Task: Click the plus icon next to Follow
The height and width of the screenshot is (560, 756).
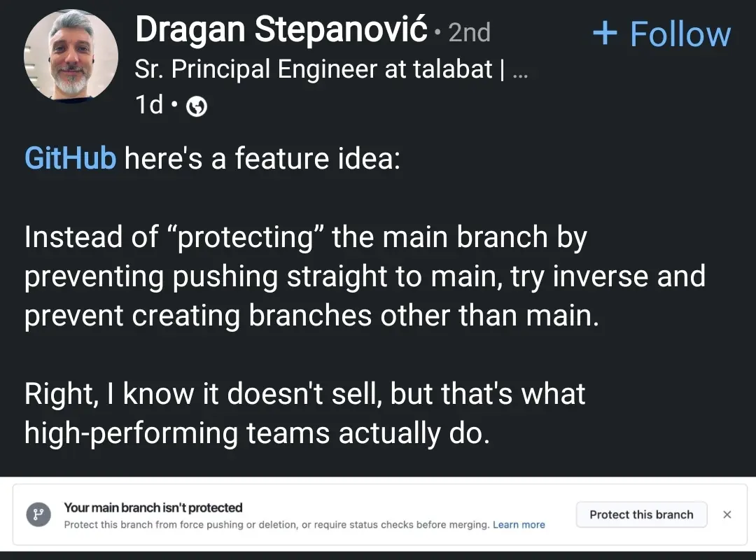Action: (x=605, y=34)
